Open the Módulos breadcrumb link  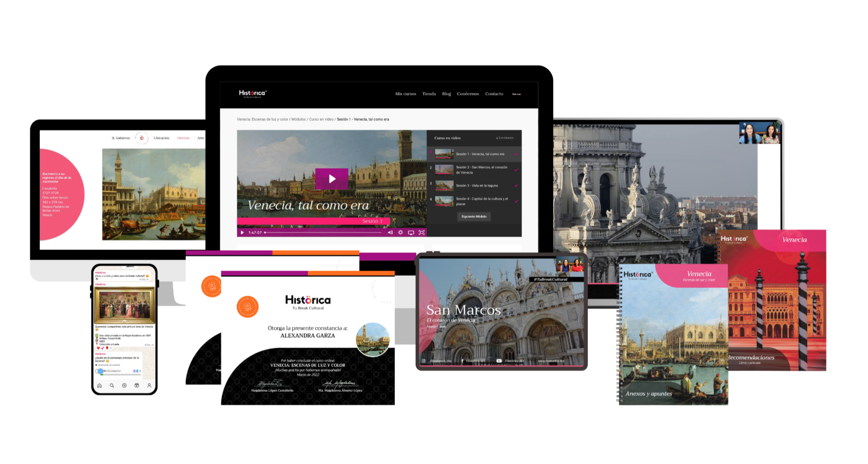click(x=298, y=119)
